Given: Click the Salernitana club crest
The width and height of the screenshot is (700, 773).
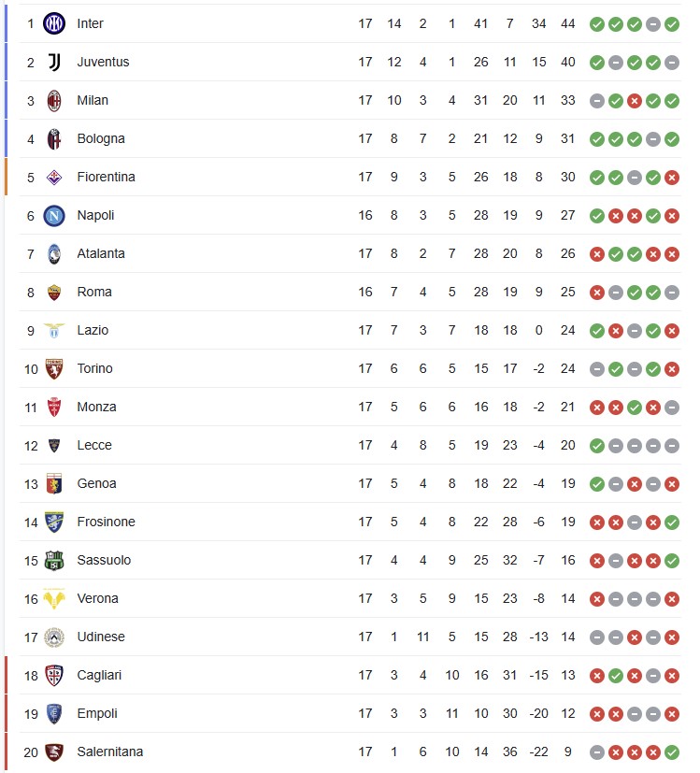Looking at the screenshot, I should [x=54, y=752].
